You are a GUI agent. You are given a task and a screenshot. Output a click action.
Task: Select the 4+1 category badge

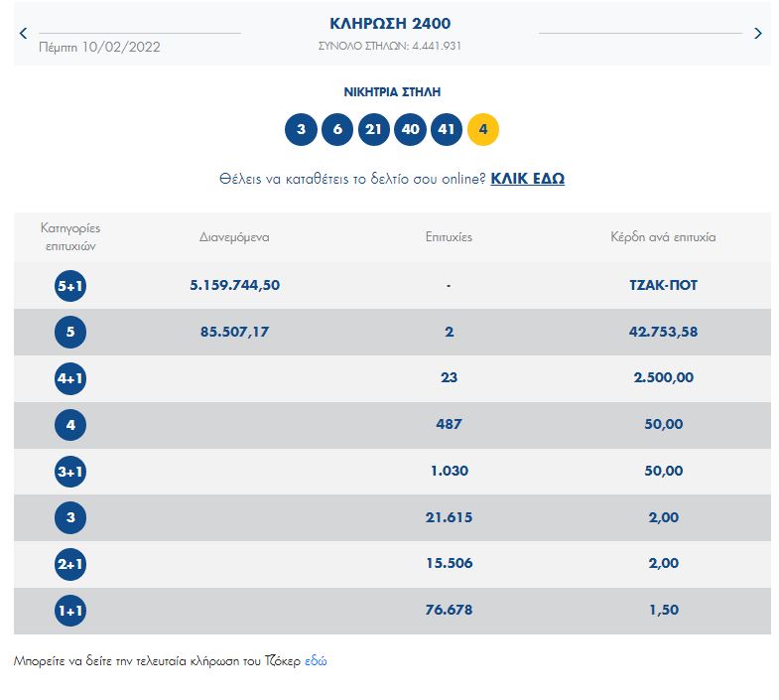pyautogui.click(x=70, y=379)
